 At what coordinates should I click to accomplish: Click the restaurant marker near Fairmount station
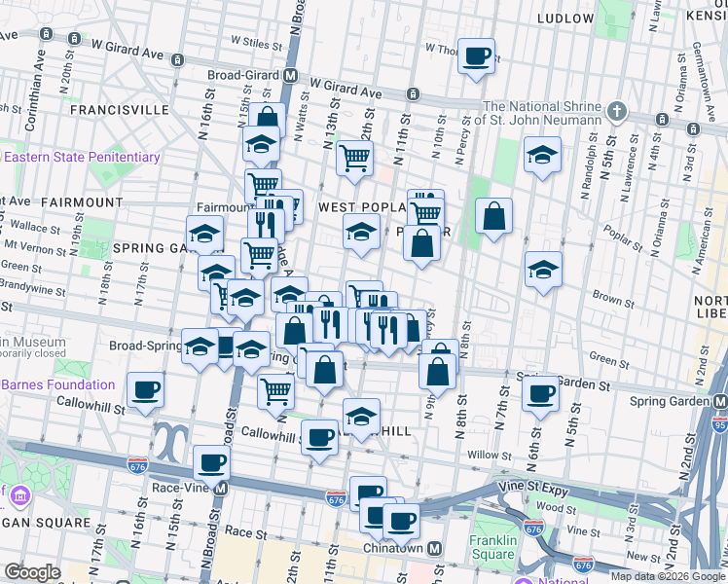[267, 226]
